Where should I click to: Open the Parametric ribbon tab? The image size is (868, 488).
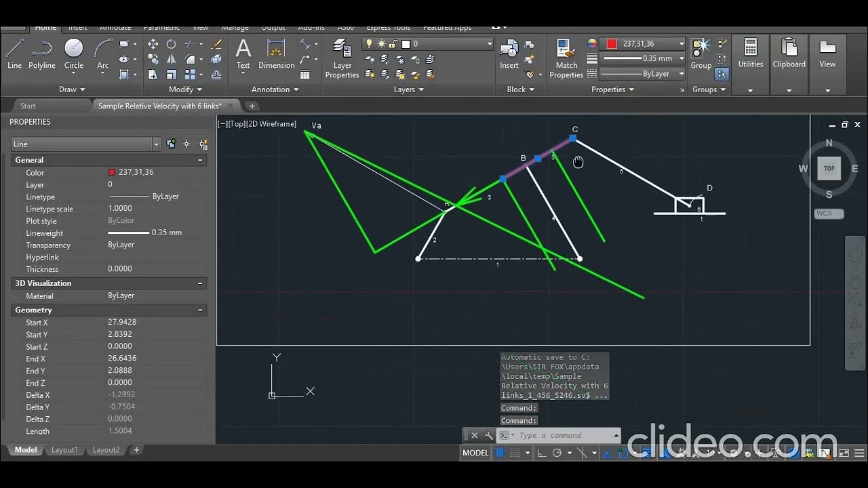[x=161, y=27]
